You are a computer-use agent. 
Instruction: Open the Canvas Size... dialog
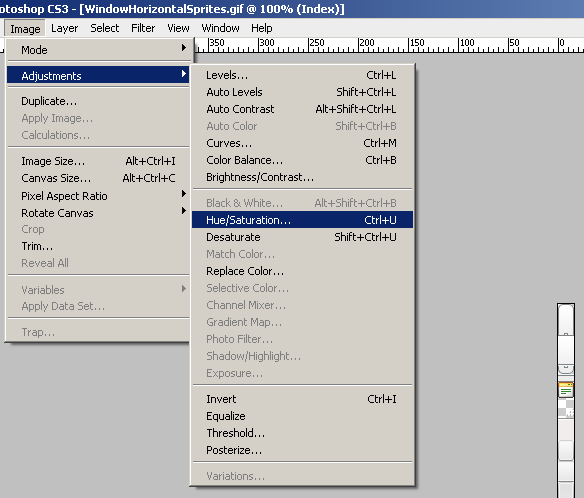point(98,178)
